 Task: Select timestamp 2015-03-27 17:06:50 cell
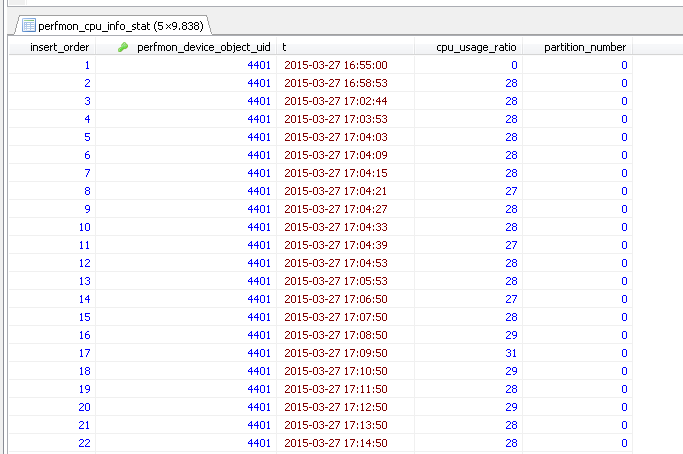pos(345,299)
